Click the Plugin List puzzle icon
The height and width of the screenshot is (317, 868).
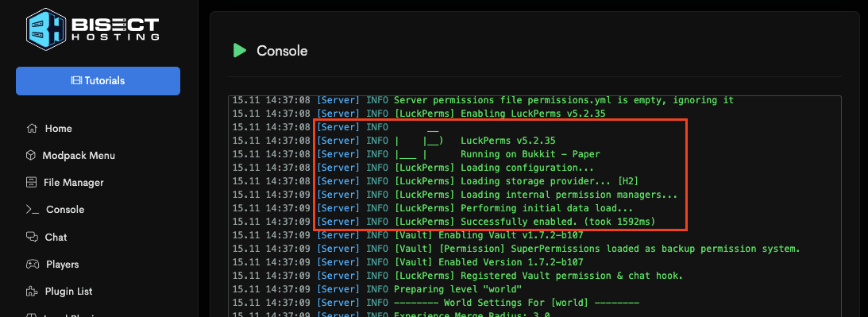[32, 292]
